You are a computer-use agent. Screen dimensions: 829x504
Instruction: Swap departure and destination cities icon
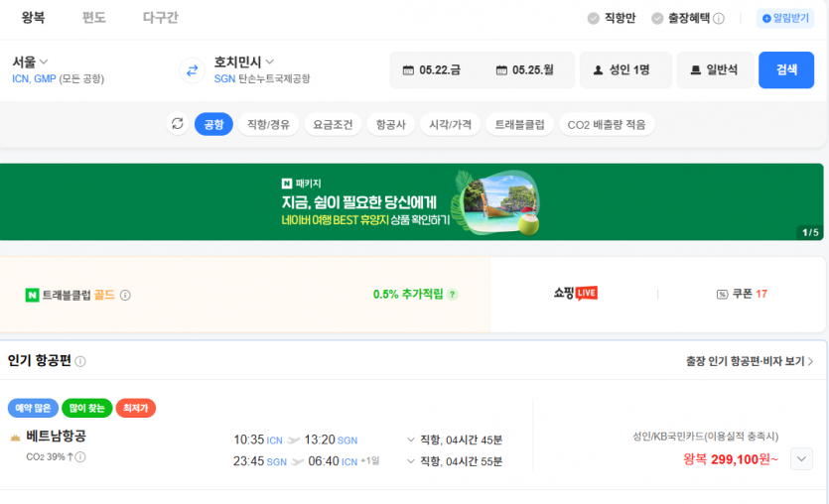pos(192,70)
